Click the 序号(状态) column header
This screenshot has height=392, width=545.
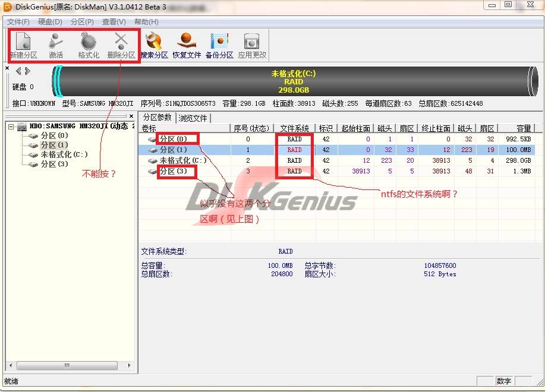tap(251, 128)
